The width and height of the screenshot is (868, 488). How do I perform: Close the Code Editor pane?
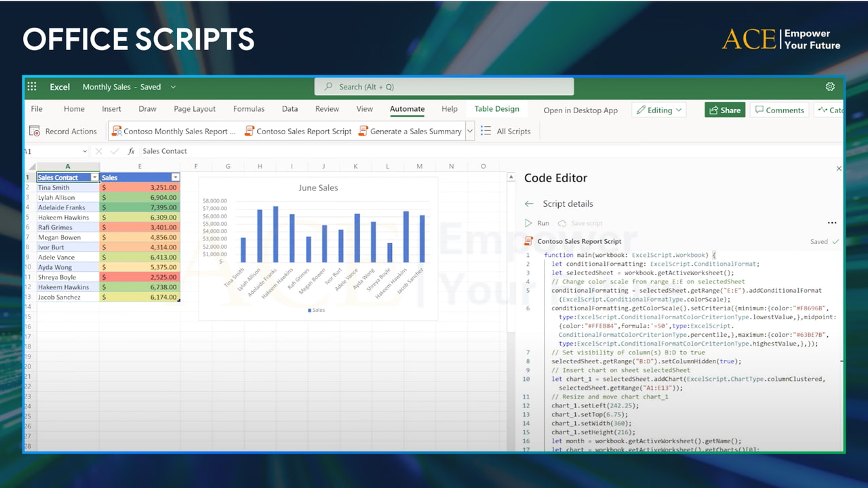click(839, 169)
